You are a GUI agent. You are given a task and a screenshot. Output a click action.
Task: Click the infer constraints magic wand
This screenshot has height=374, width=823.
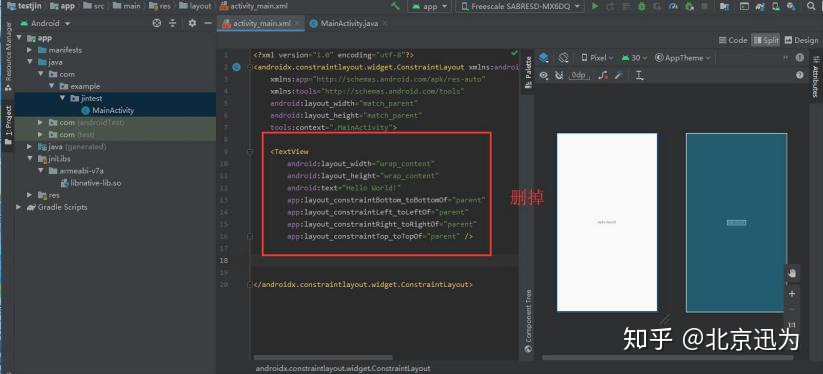(619, 76)
